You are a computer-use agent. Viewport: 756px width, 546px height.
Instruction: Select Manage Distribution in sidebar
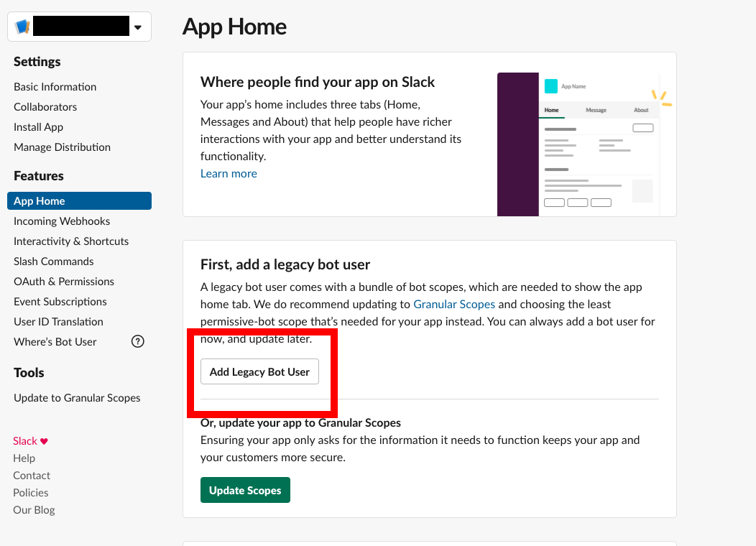tap(63, 147)
